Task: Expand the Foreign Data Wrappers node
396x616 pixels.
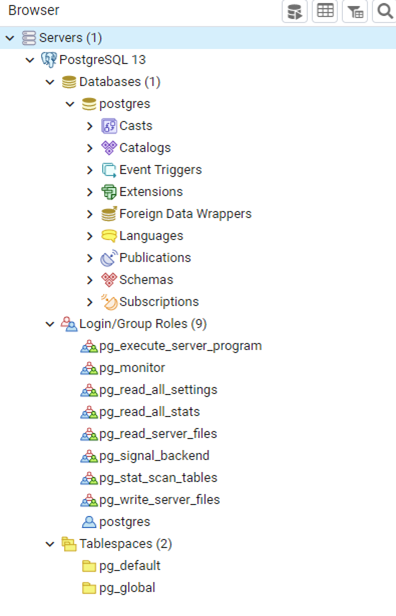Action: click(x=90, y=214)
